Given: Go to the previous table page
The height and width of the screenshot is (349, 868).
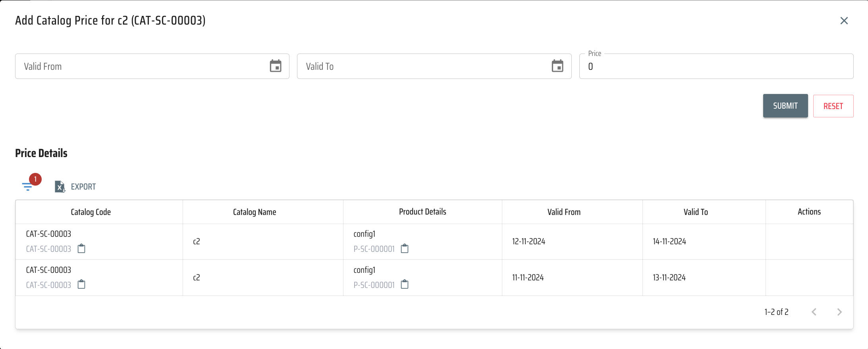Looking at the screenshot, I should point(814,312).
